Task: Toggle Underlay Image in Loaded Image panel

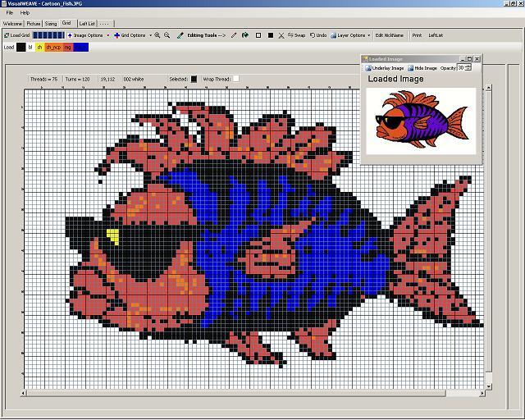Action: [x=386, y=68]
